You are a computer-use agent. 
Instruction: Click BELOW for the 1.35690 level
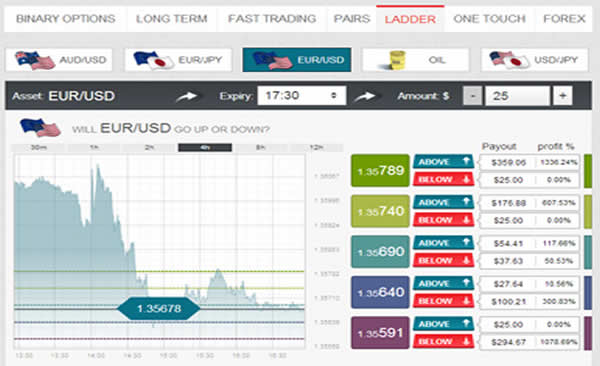[443, 260]
